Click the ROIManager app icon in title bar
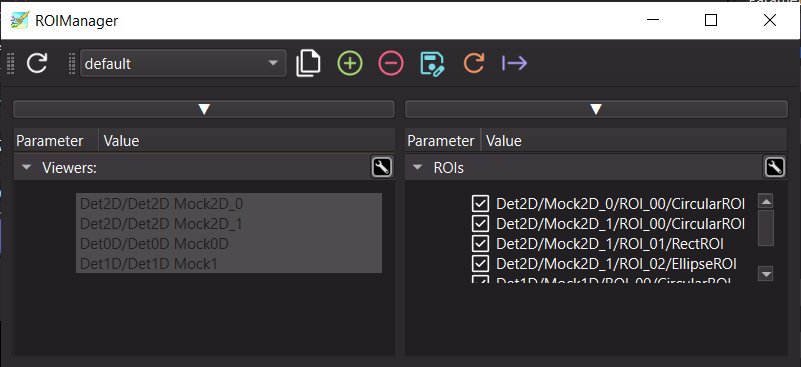The image size is (801, 367). click(x=19, y=20)
